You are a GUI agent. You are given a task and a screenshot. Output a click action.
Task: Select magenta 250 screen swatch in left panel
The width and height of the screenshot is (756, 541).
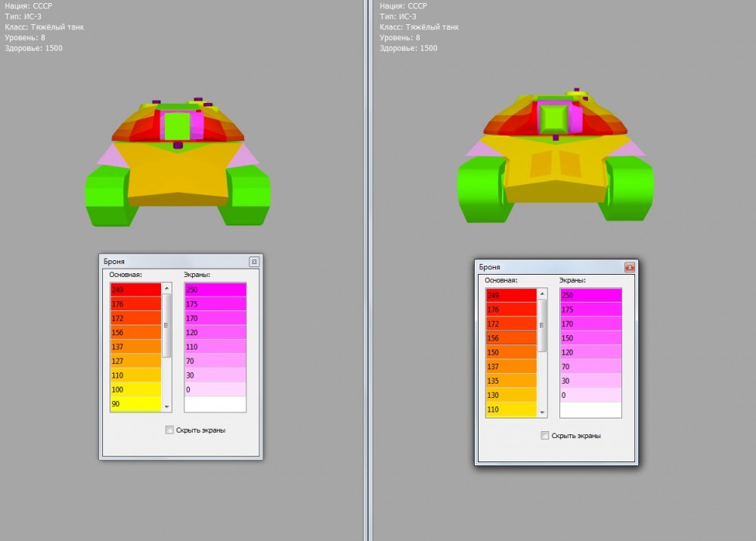(x=215, y=290)
